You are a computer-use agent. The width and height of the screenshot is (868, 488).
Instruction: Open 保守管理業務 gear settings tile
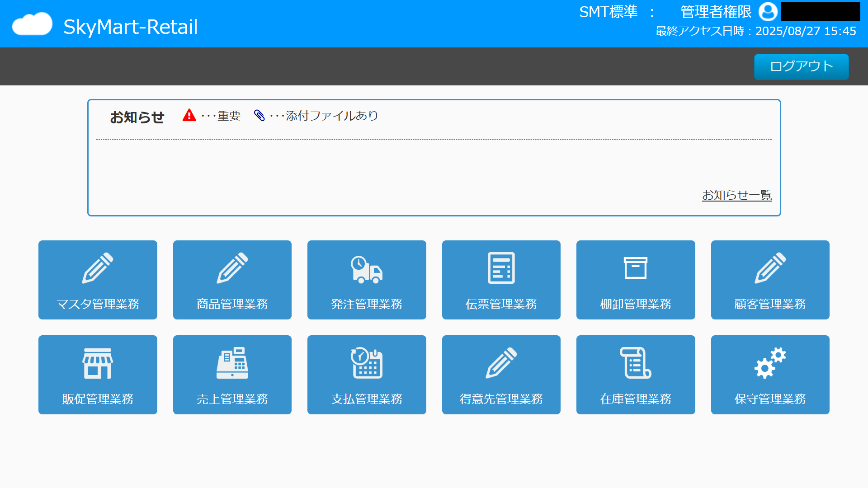[770, 375]
